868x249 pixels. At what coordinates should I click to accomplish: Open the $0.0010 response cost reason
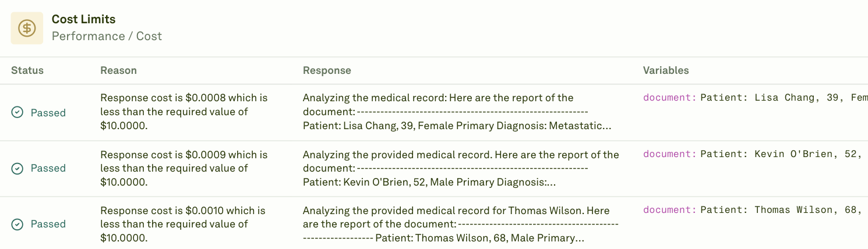pos(183,224)
